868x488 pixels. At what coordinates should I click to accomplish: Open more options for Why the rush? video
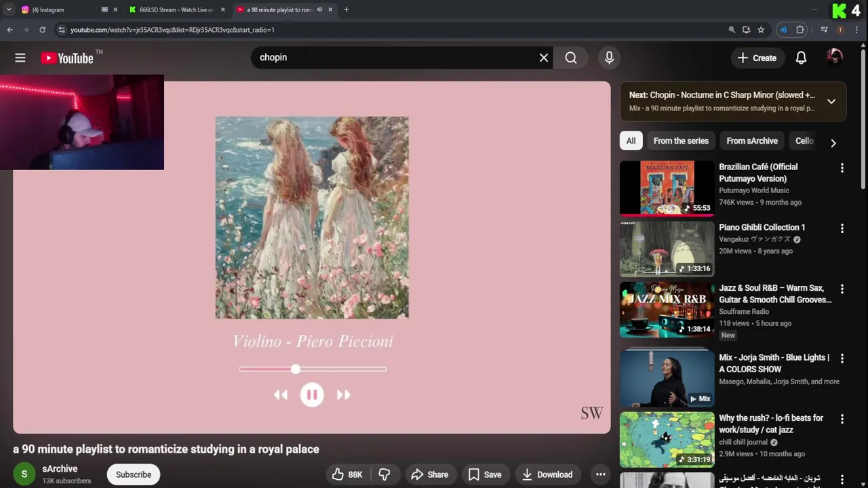[842, 419]
